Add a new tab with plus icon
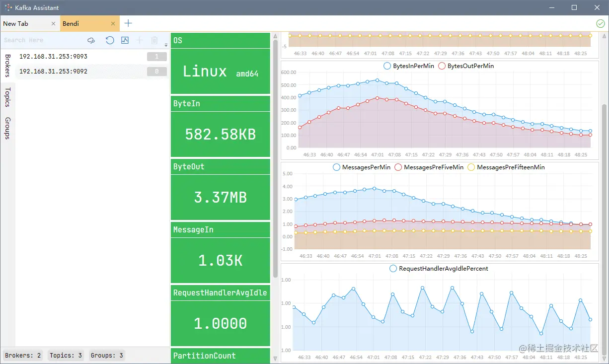This screenshot has height=364, width=609. click(x=128, y=23)
